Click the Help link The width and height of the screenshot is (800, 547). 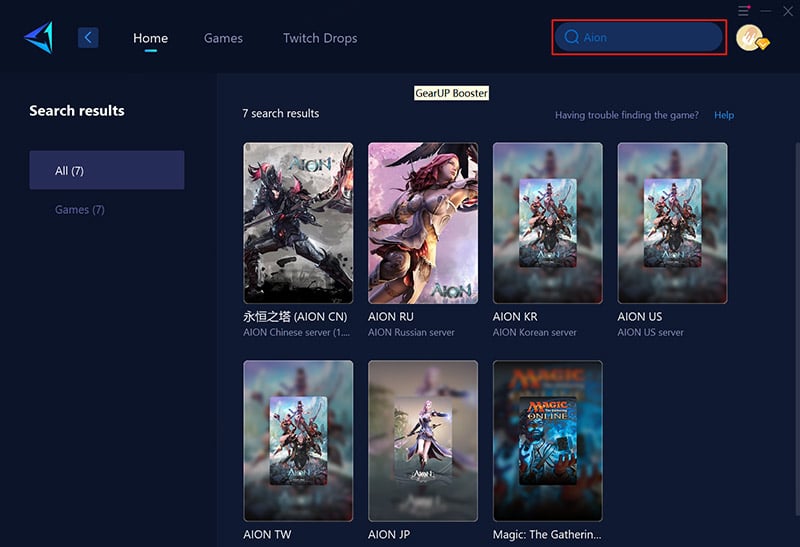724,115
